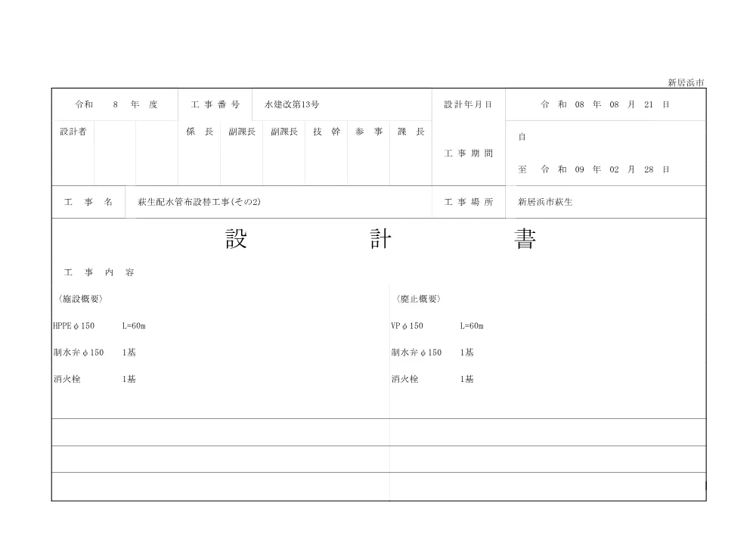The width and height of the screenshot is (756, 534).
Task: Click L=60m next to HPPEφ150
Action: pyautogui.click(x=134, y=326)
